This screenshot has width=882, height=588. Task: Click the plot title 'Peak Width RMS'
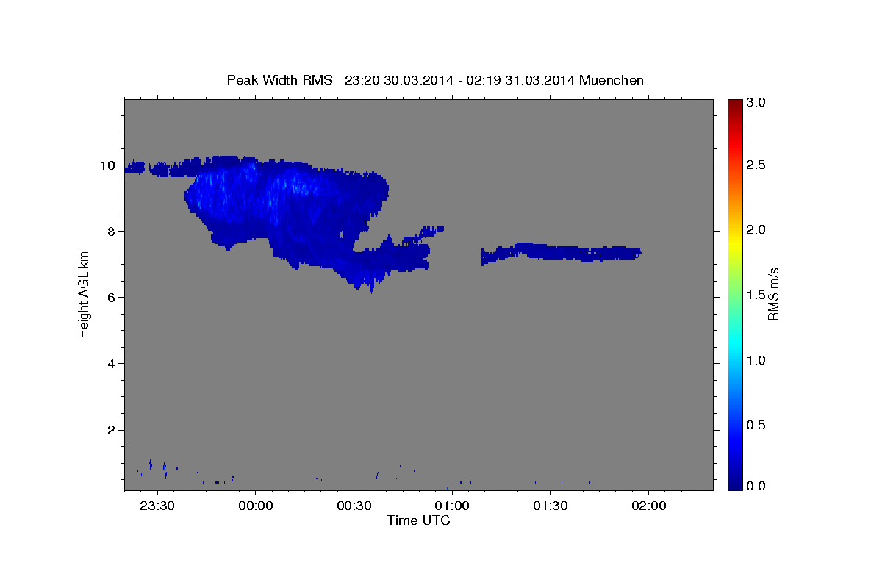280,80
